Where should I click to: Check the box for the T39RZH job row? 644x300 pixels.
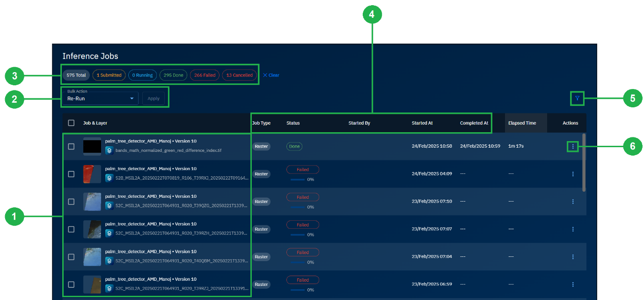pos(71,229)
